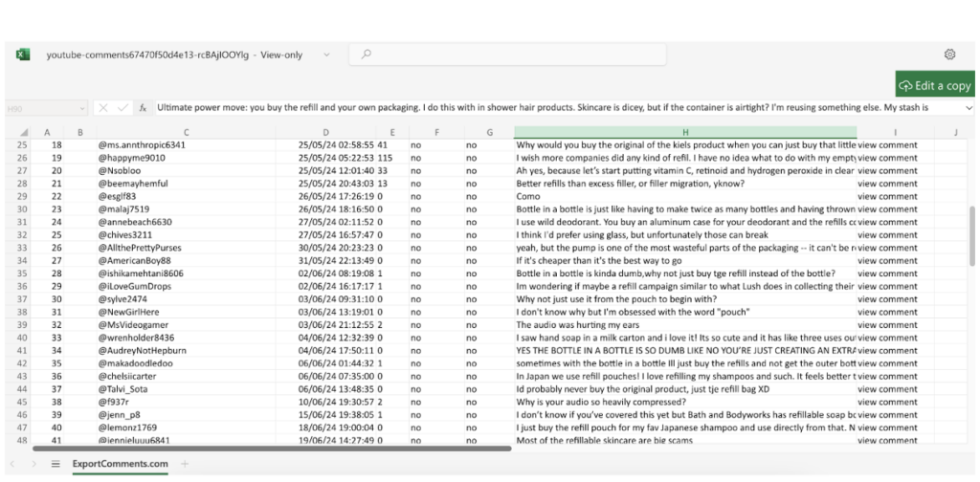The image size is (980, 482).
Task: Select row 33 header
Action: (x=22, y=248)
